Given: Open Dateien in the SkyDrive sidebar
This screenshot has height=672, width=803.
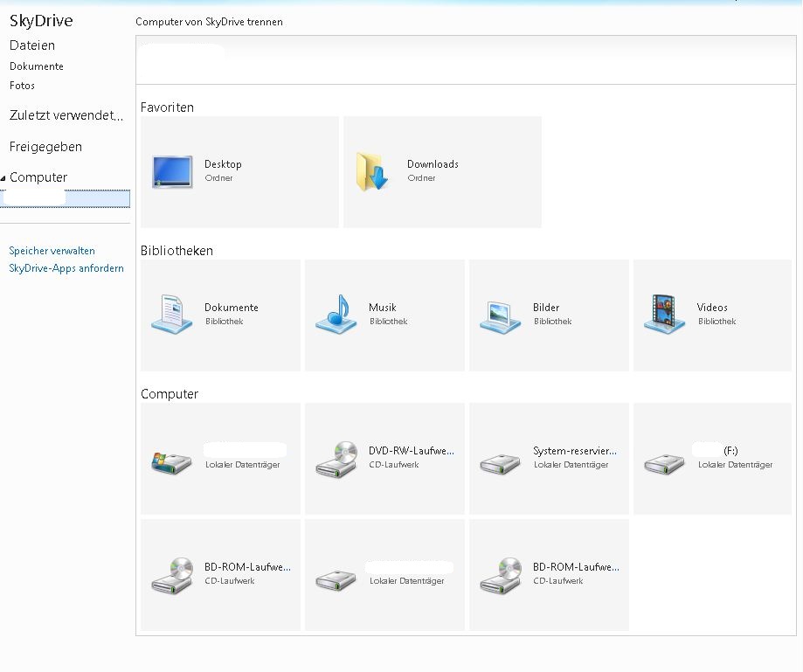Looking at the screenshot, I should point(32,45).
